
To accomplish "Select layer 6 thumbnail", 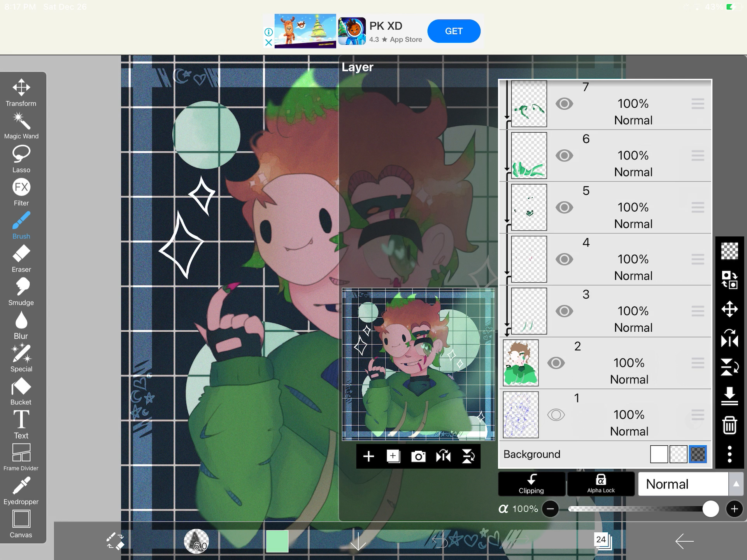I will 529,156.
